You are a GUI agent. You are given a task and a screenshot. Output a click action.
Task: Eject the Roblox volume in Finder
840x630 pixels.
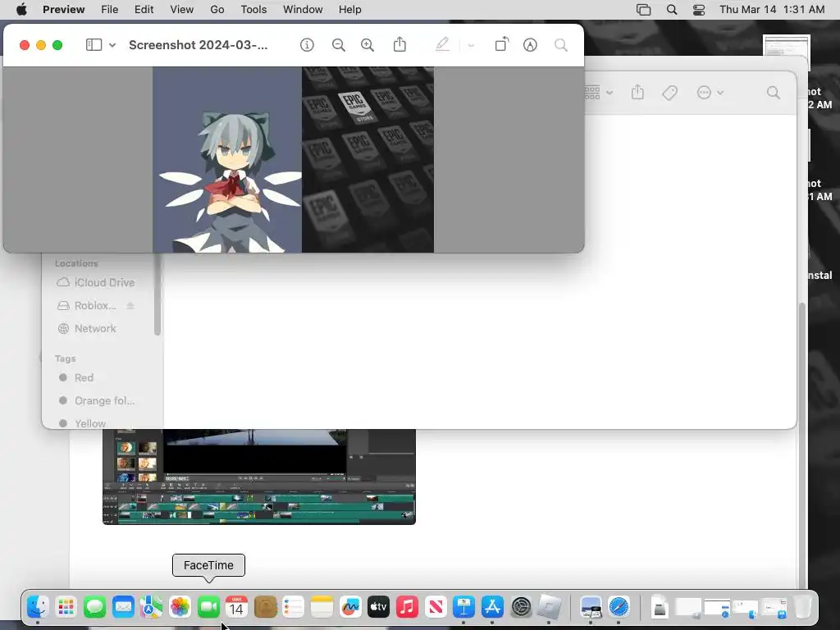pyautogui.click(x=130, y=305)
